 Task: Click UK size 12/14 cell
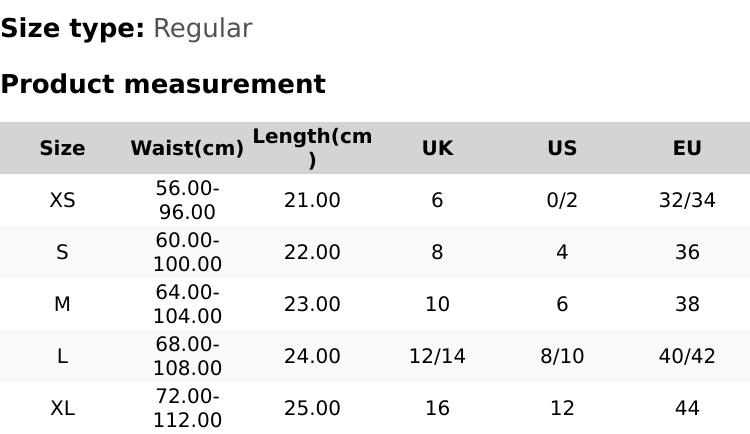437,356
